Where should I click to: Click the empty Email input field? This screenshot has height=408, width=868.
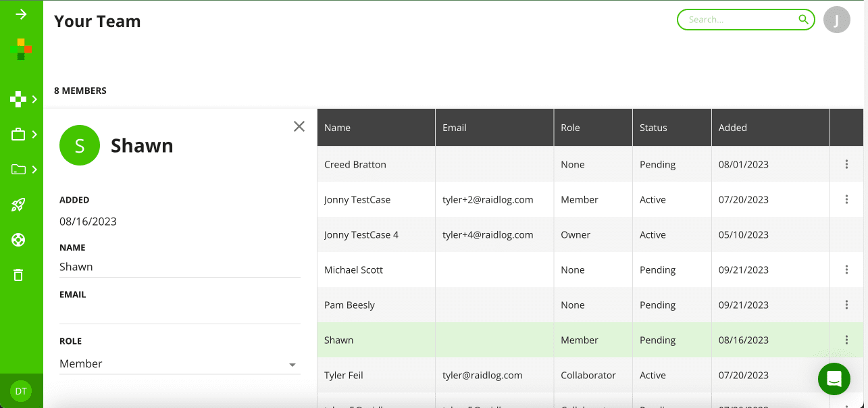click(x=180, y=313)
